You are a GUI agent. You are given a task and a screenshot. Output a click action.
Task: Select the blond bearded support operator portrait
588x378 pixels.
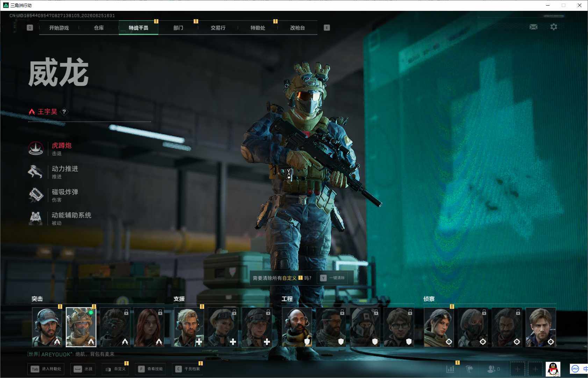click(189, 327)
